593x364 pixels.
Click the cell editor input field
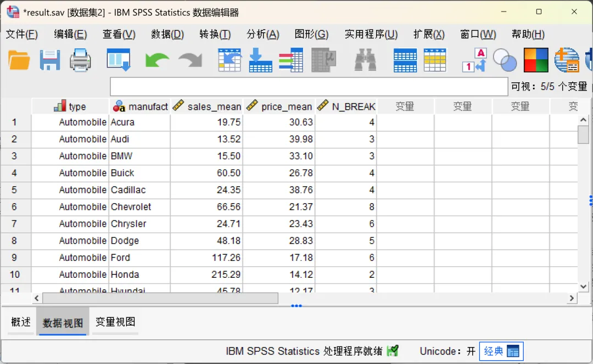coord(309,87)
